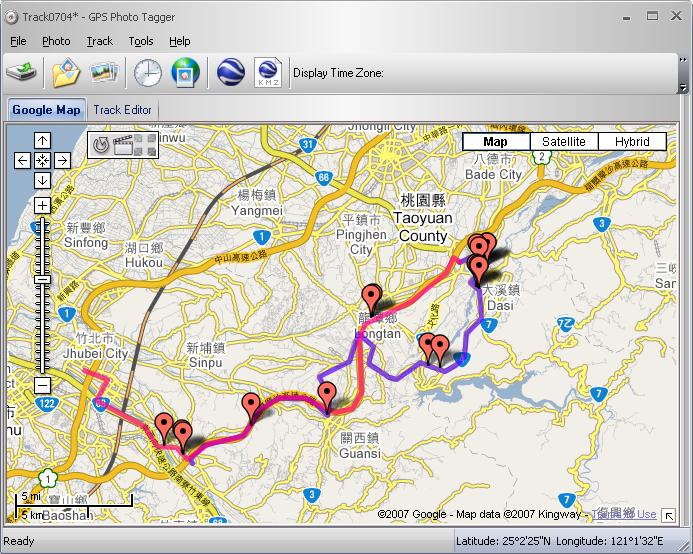Maximize the GPS Photo Tagger window
The image size is (693, 554).
coord(652,16)
